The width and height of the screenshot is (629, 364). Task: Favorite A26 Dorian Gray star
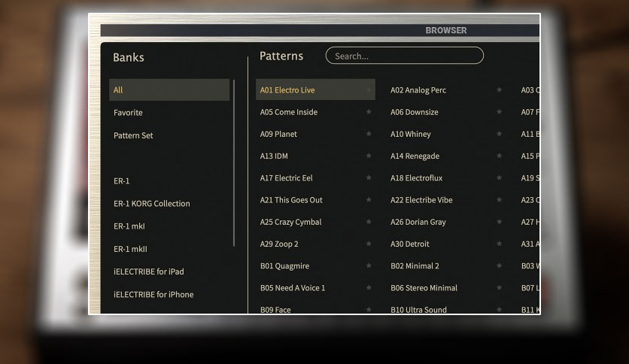click(499, 222)
